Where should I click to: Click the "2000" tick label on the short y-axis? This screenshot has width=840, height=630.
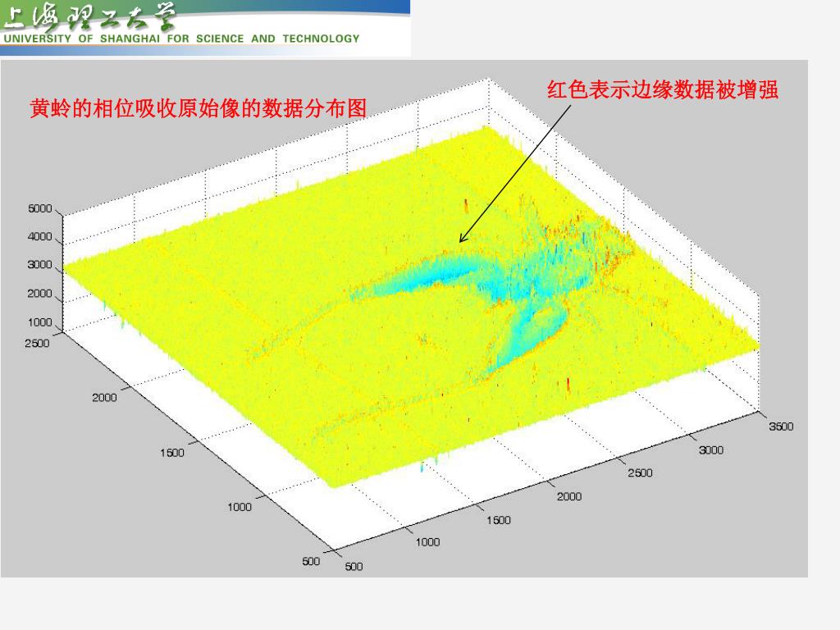pos(104,398)
